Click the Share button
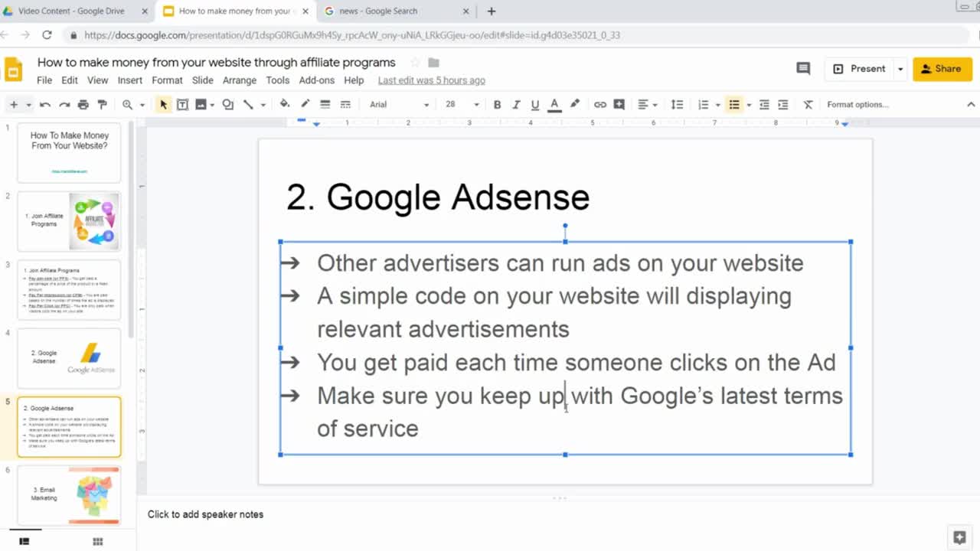The height and width of the screenshot is (551, 980). 942,69
